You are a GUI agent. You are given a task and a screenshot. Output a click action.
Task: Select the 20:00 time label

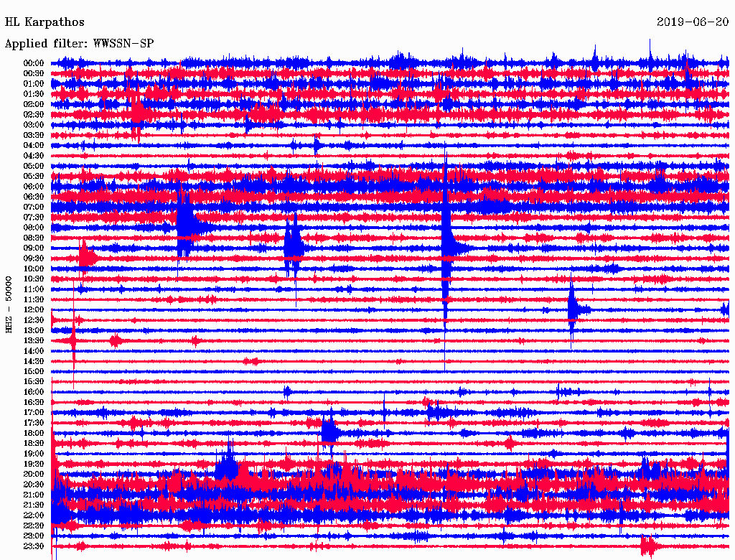(34, 474)
